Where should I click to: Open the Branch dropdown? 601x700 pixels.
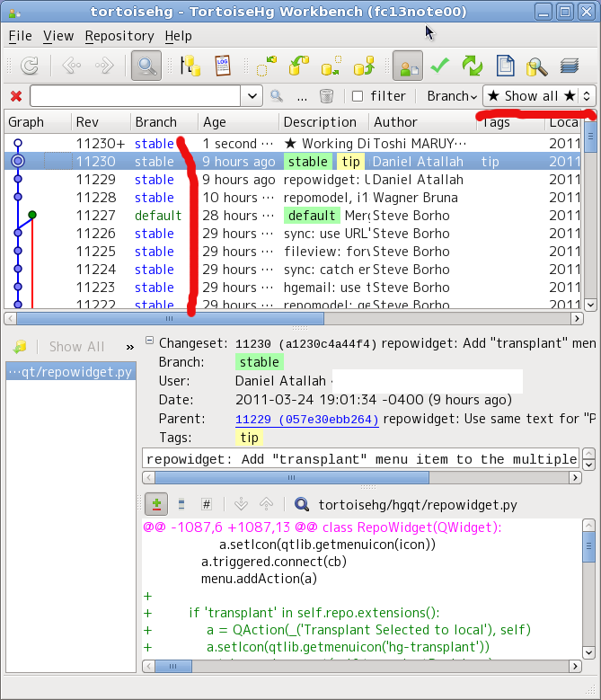(x=452, y=96)
